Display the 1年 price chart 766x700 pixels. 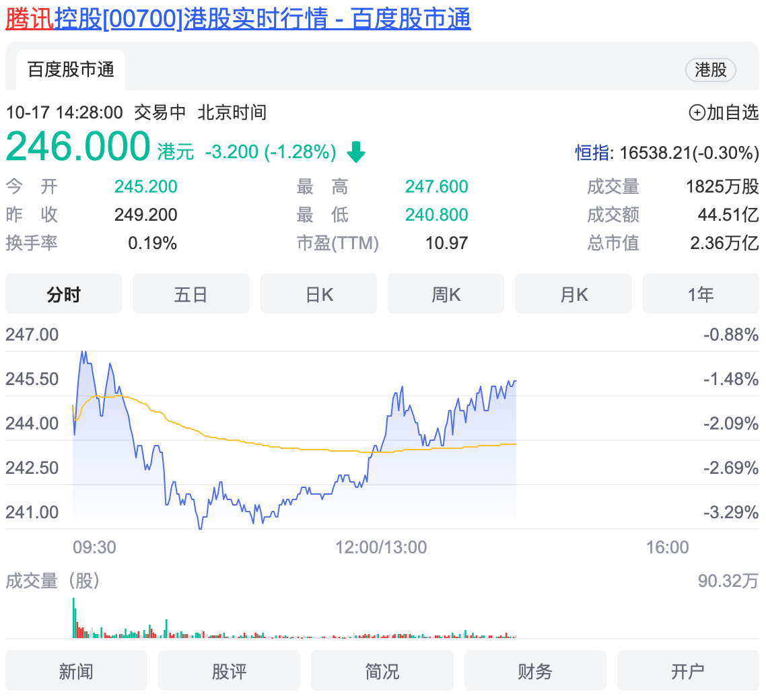pyautogui.click(x=701, y=294)
